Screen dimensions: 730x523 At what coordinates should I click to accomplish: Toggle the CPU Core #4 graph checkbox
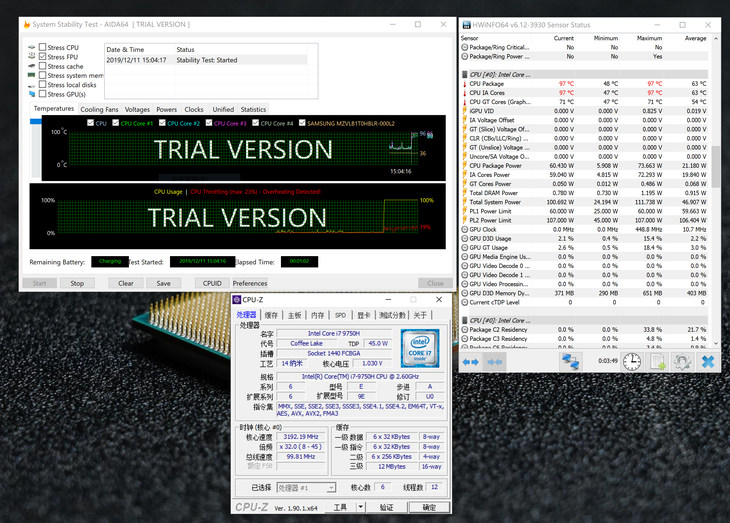click(256, 123)
